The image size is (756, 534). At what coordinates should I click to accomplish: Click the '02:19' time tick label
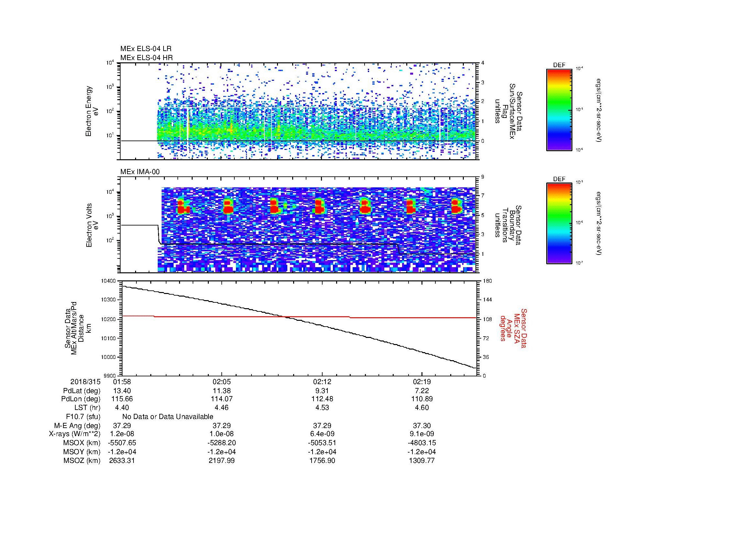[422, 382]
